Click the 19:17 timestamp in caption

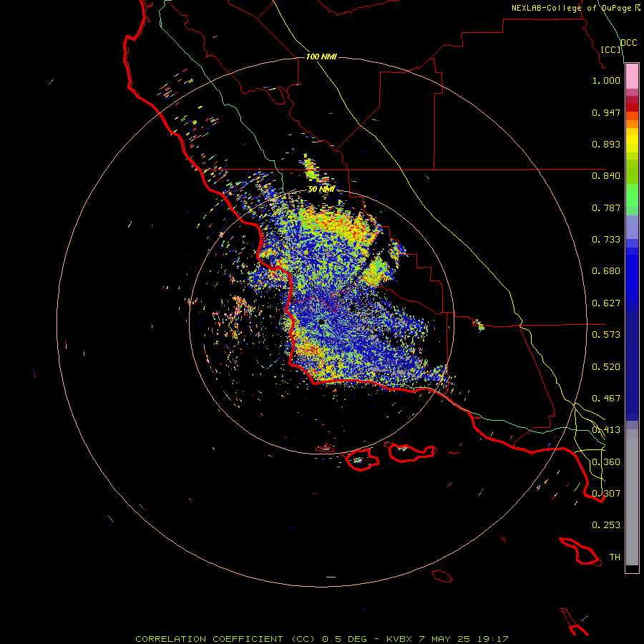coord(493,639)
